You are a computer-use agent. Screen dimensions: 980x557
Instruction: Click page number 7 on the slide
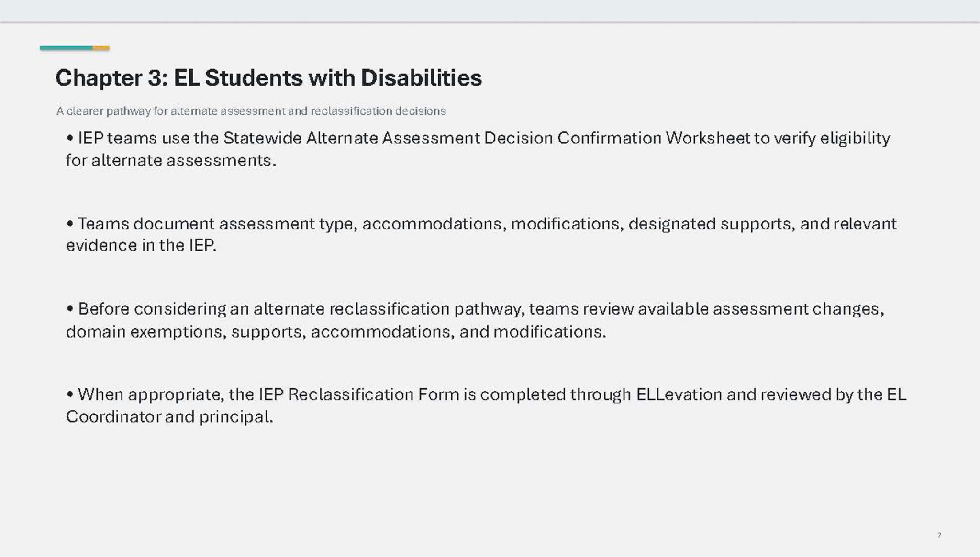pos(939,535)
